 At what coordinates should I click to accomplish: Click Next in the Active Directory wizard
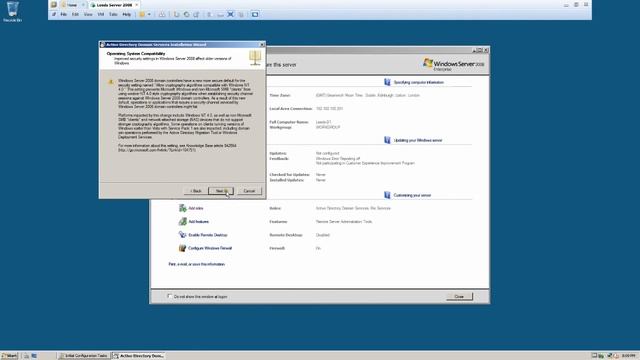221,191
